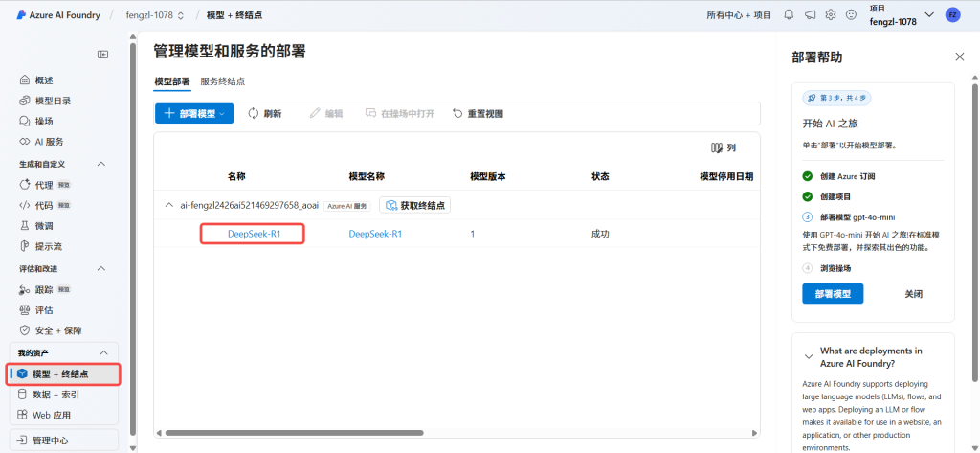The height and width of the screenshot is (453, 980).
Task: Open 微调 fine-tuning page
Action: click(x=37, y=226)
